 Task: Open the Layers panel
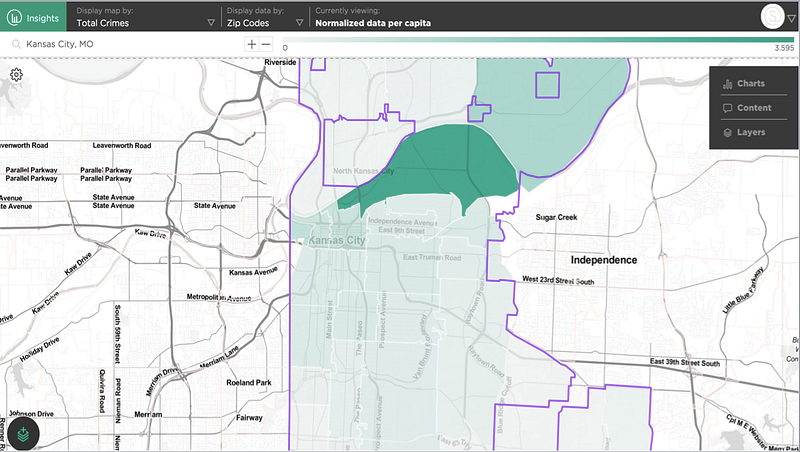pyautogui.click(x=754, y=132)
